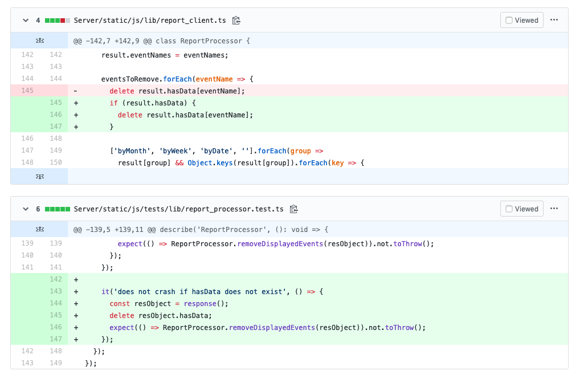Viewport: 588px width, 379px height.
Task: Click the diffstat bar showing 4 changes
Action: coord(58,21)
